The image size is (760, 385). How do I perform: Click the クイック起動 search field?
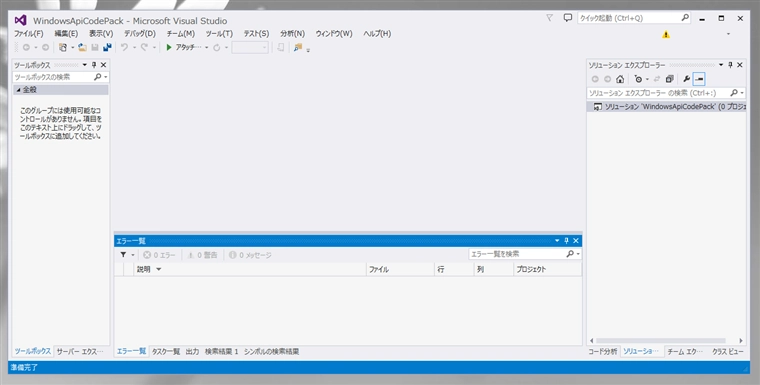tap(634, 18)
